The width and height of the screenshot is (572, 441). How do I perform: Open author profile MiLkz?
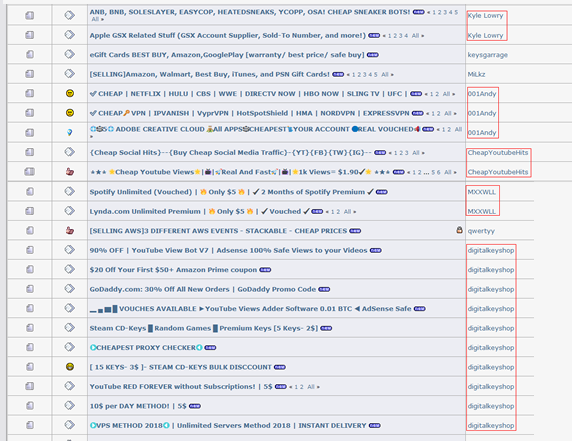coord(476,74)
